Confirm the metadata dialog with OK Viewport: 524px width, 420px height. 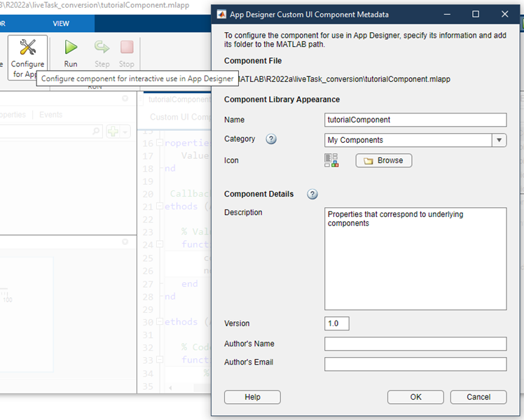(415, 397)
